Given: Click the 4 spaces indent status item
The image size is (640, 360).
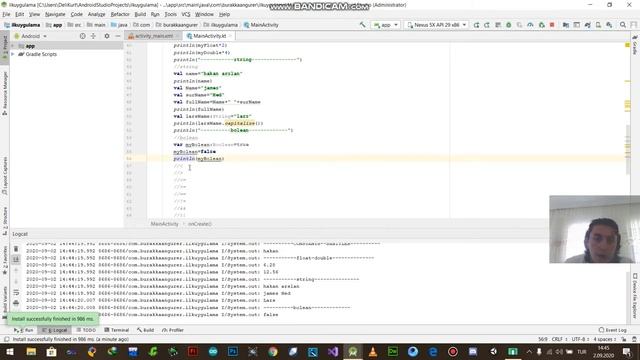Looking at the screenshot, I should (604, 339).
